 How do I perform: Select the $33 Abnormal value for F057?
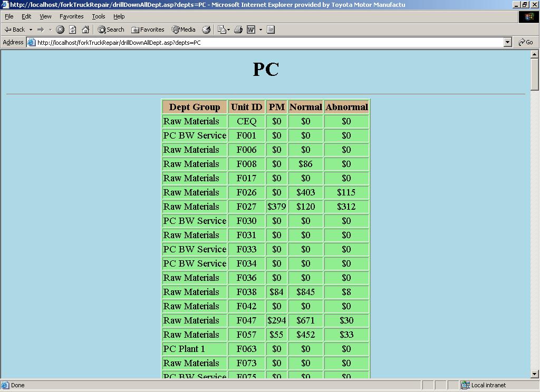point(347,335)
